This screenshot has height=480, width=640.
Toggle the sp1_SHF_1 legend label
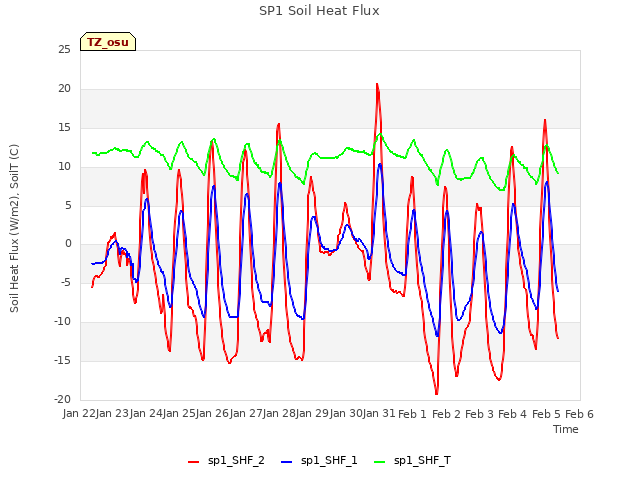pos(329,461)
